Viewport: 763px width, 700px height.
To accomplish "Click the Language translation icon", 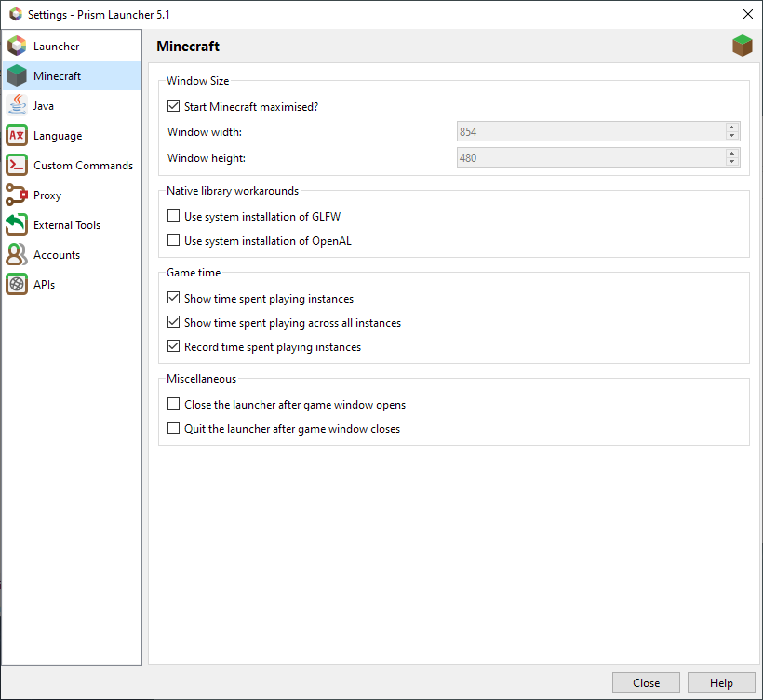I will pyautogui.click(x=17, y=135).
